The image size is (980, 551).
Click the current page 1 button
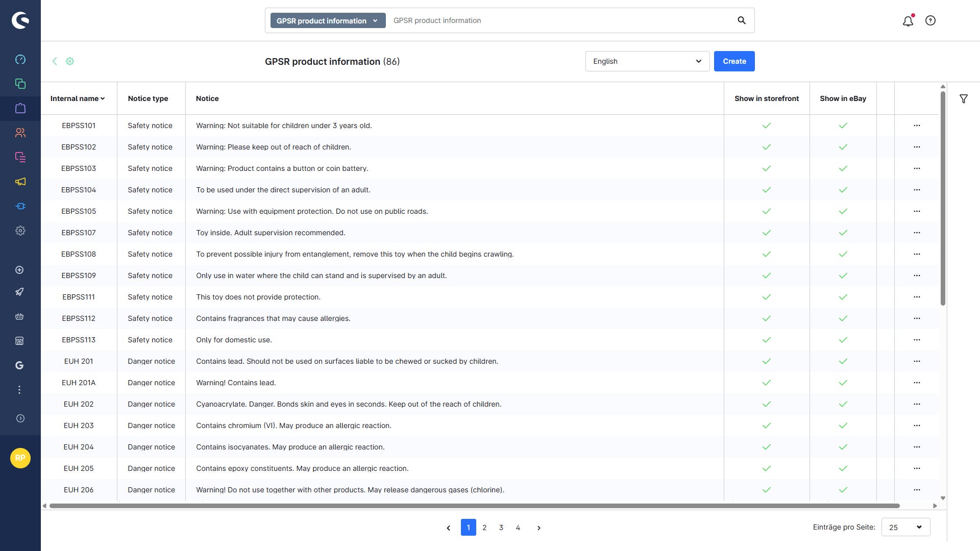point(469,528)
